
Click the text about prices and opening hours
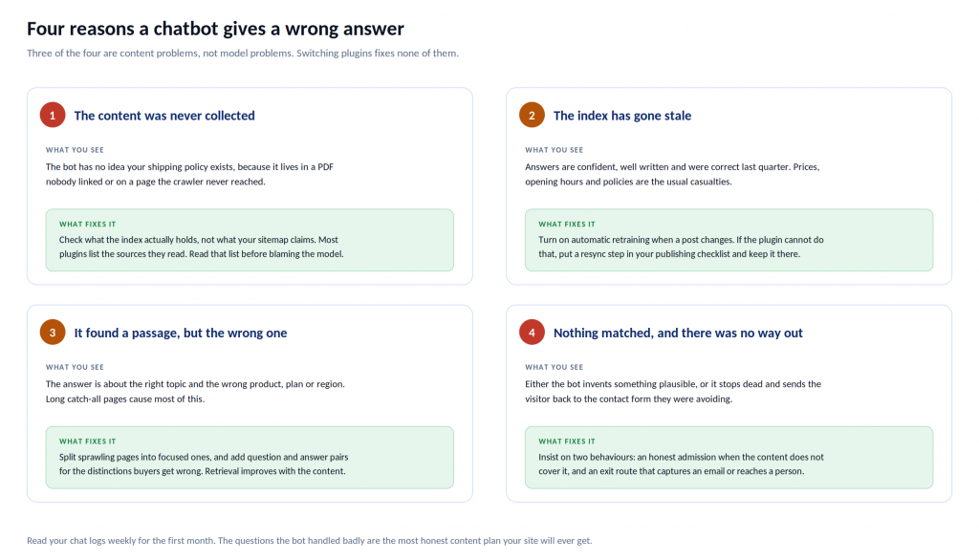click(672, 174)
